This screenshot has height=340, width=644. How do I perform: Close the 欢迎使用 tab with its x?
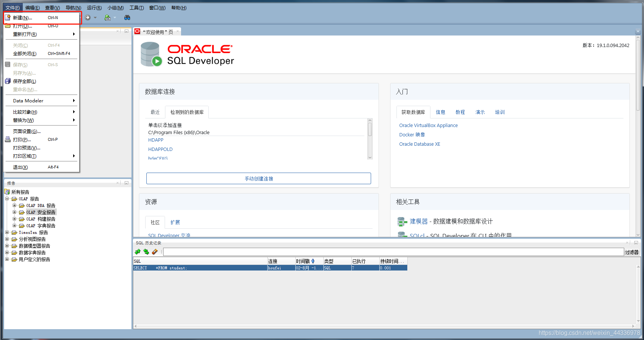click(x=178, y=32)
